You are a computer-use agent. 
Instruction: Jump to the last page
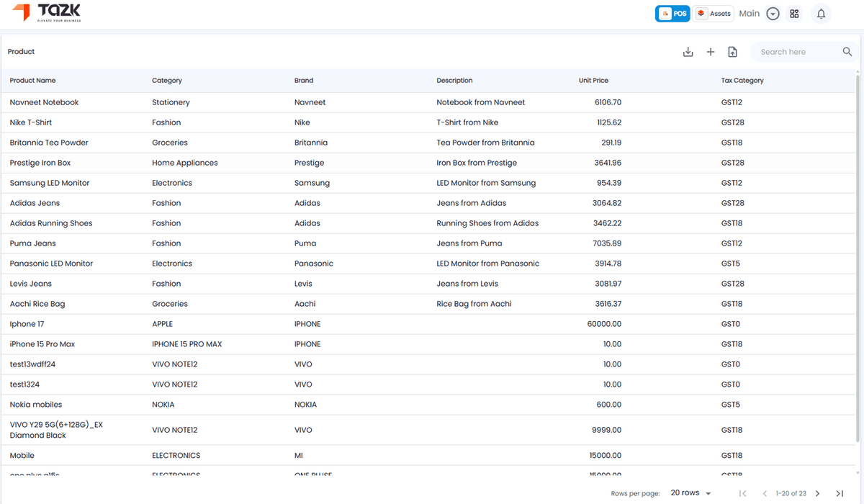(x=840, y=493)
